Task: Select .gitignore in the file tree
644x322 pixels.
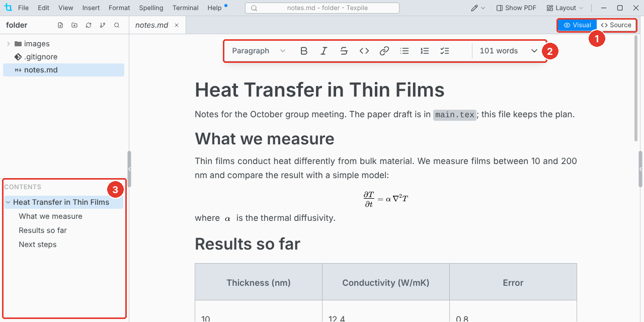Action: (x=63, y=57)
